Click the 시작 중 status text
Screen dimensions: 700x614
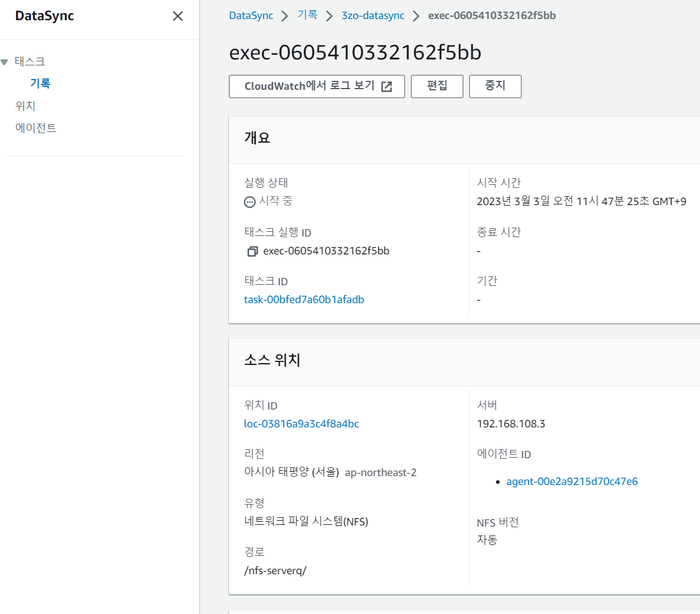point(275,201)
